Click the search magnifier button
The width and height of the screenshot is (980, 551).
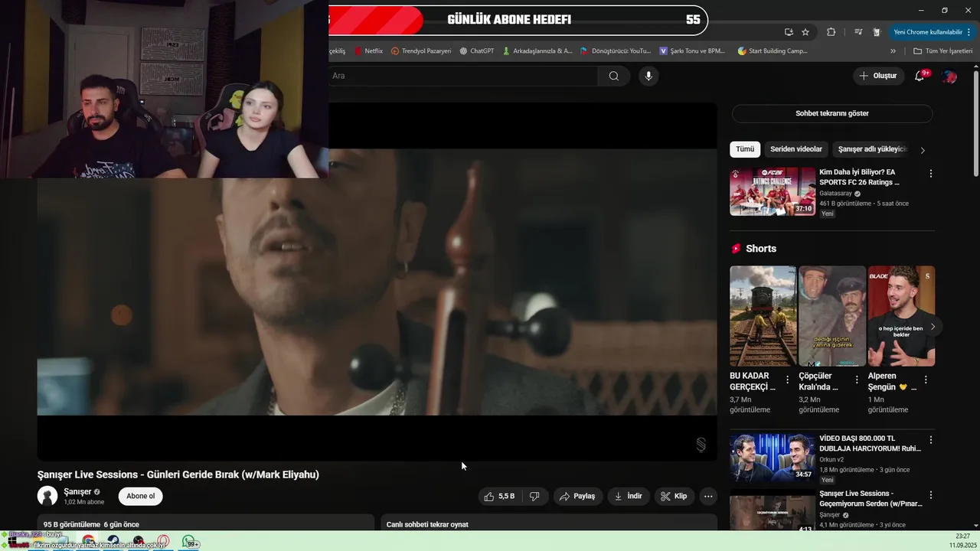(x=614, y=76)
